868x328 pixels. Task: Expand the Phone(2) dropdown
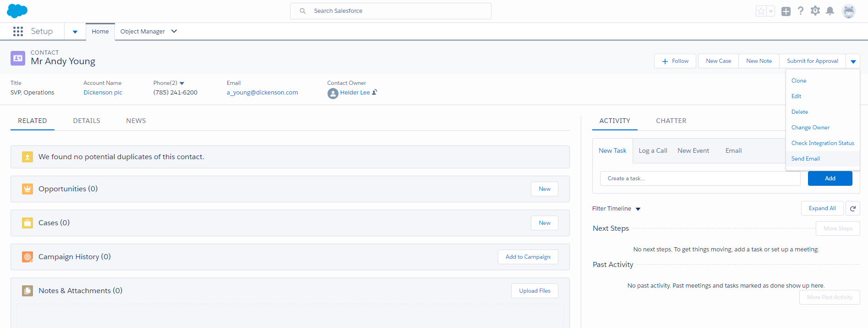click(182, 83)
